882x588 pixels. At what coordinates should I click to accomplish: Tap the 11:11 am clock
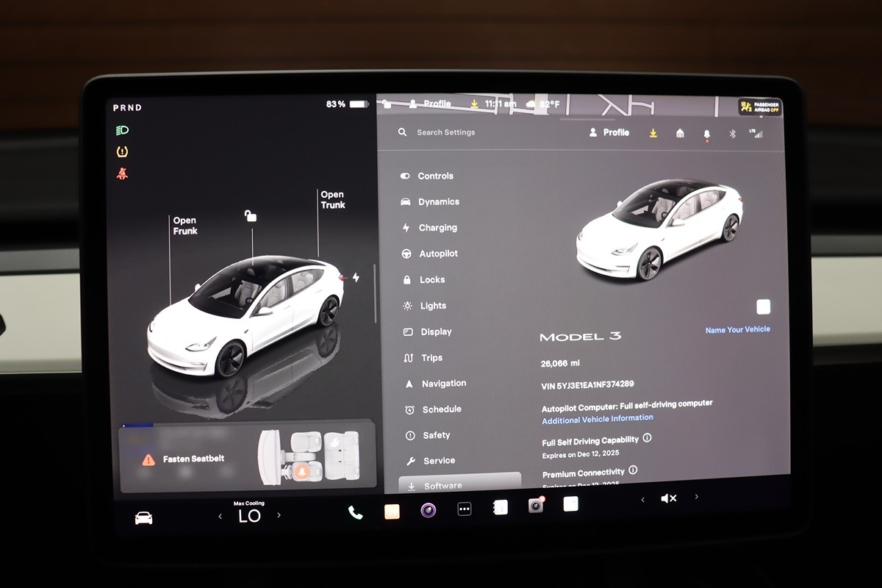[501, 104]
